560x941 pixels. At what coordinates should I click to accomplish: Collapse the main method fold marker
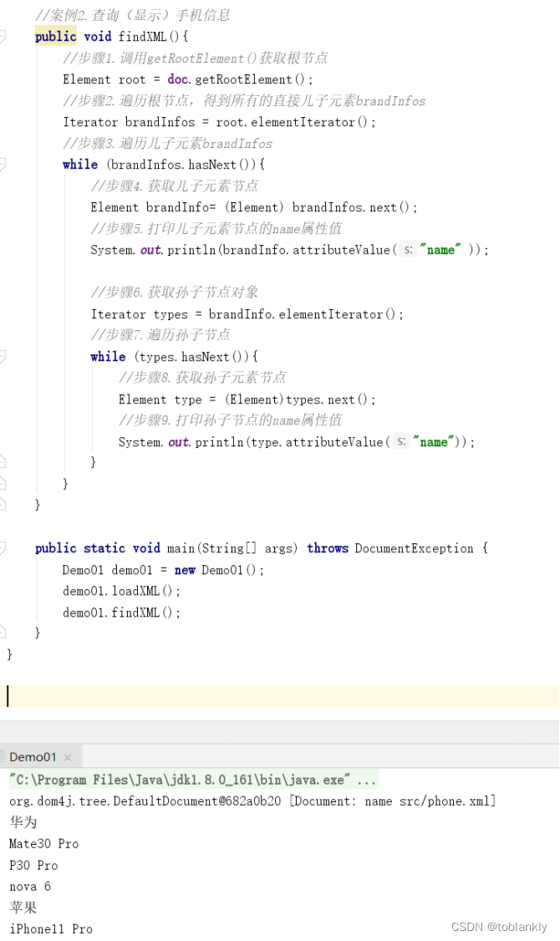[3, 548]
